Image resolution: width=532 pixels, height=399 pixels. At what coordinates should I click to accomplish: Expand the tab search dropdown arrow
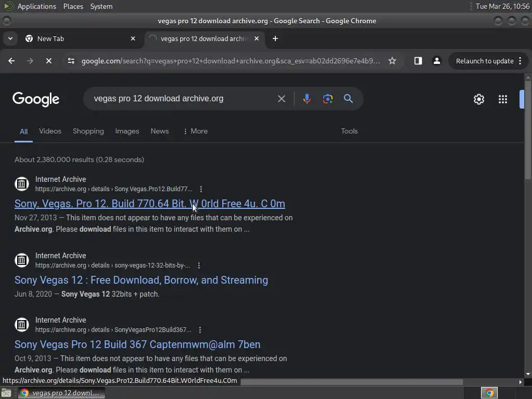(x=10, y=38)
